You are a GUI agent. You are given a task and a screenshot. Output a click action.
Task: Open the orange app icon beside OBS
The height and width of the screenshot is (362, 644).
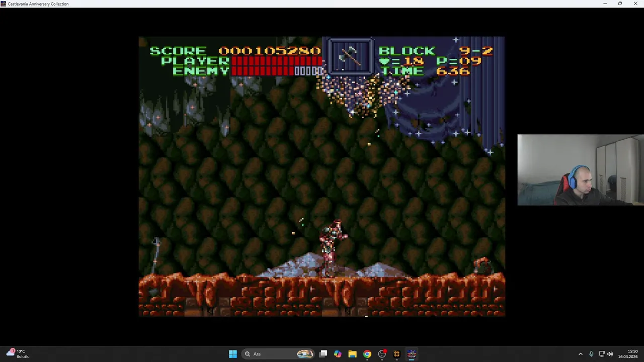coord(396,354)
